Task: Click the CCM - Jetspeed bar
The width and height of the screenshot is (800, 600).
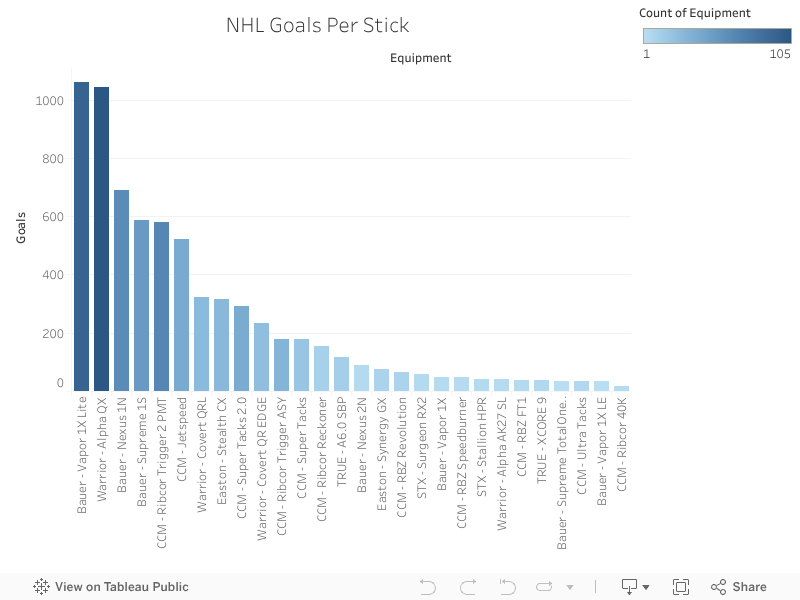Action: point(181,310)
